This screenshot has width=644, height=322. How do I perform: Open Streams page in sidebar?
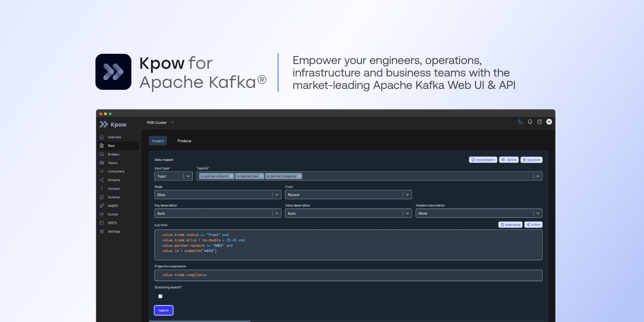click(x=114, y=180)
